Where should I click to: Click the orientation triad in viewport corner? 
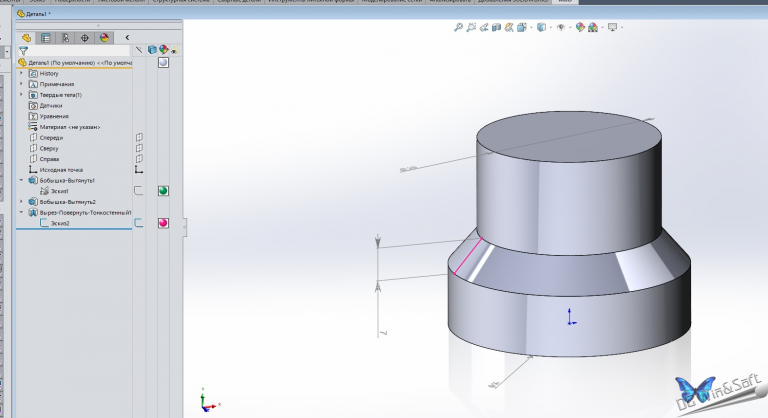209,400
